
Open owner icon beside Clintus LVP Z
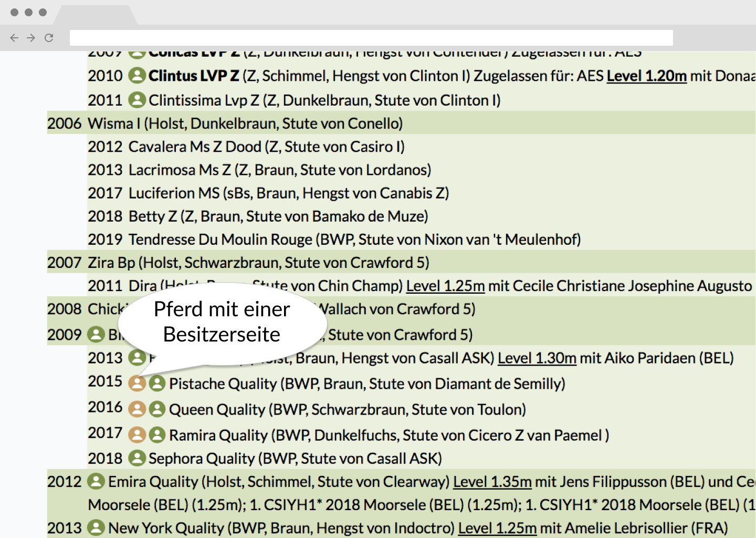137,76
